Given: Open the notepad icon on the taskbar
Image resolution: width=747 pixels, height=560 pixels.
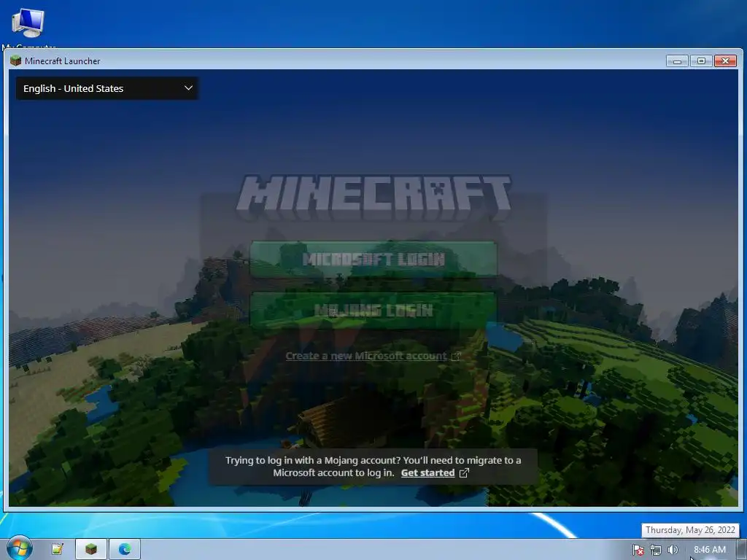Looking at the screenshot, I should pyautogui.click(x=58, y=549).
